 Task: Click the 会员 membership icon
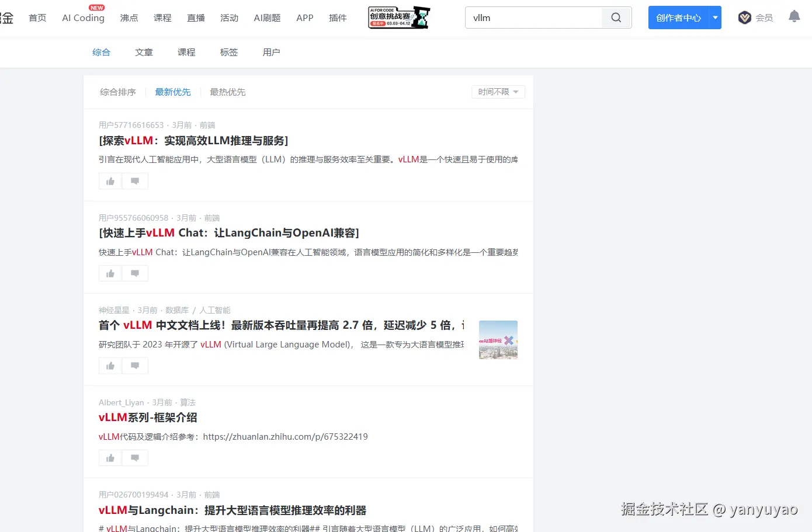click(744, 18)
